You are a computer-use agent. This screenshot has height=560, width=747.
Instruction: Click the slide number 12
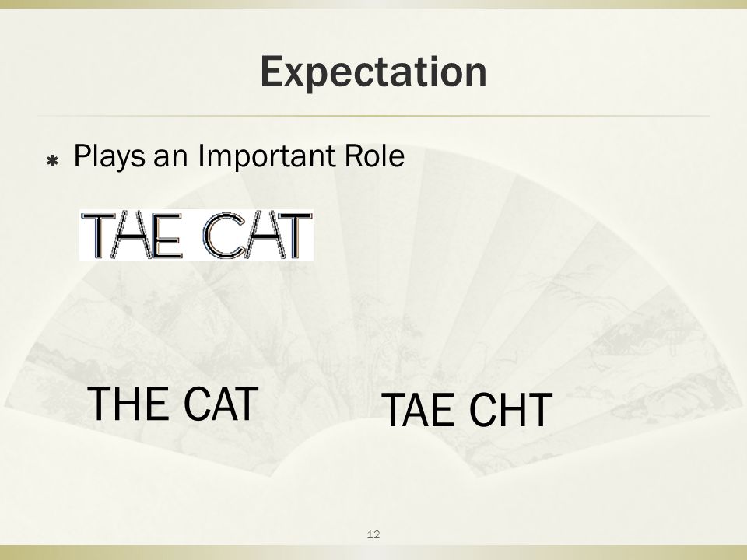click(x=373, y=534)
